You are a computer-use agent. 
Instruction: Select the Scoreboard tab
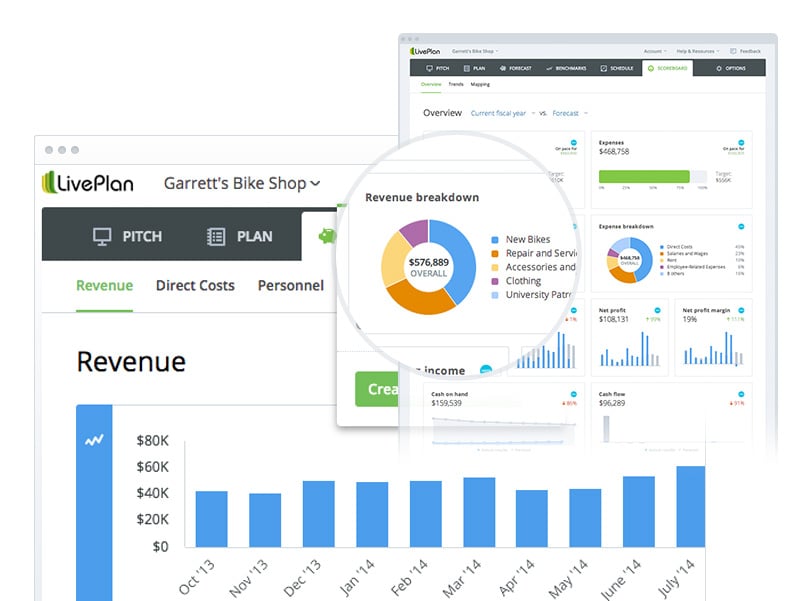667,68
